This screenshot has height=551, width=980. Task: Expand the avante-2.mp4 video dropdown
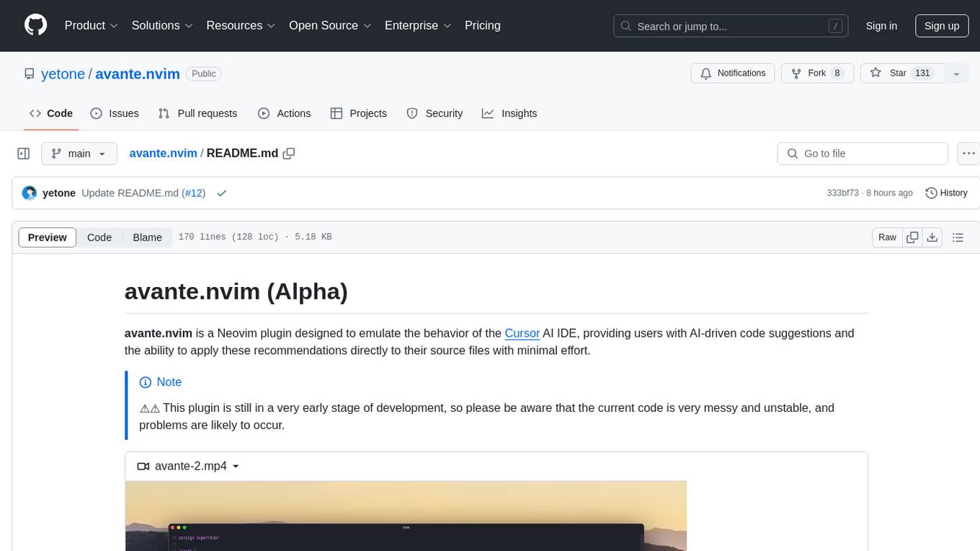(236, 466)
